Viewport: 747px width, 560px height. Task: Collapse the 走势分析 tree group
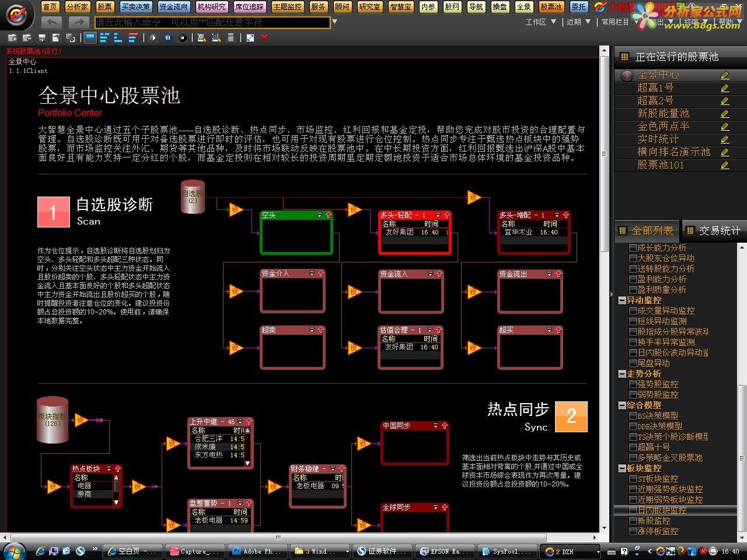click(x=622, y=374)
